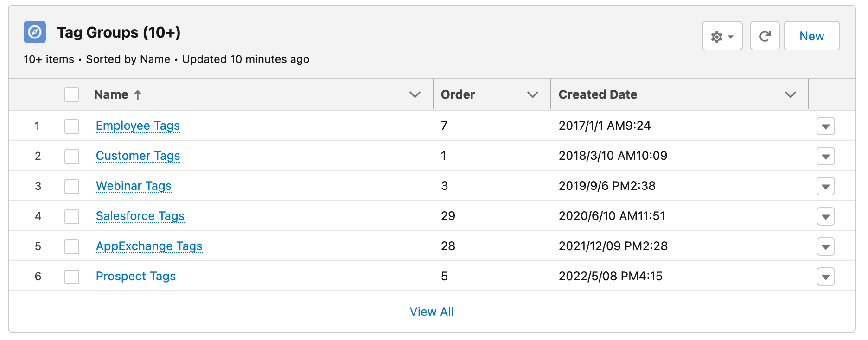Open row actions for Webinar Tags
The height and width of the screenshot is (340, 868).
coord(825,187)
